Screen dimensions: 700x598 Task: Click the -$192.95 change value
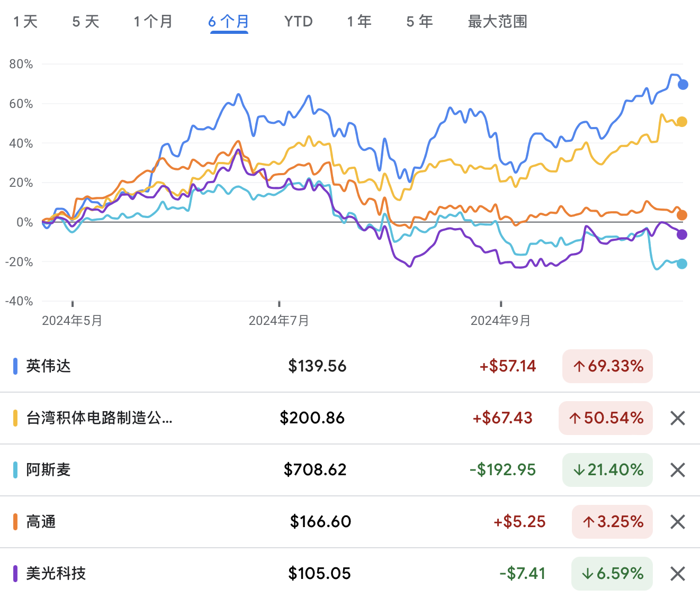coord(503,470)
